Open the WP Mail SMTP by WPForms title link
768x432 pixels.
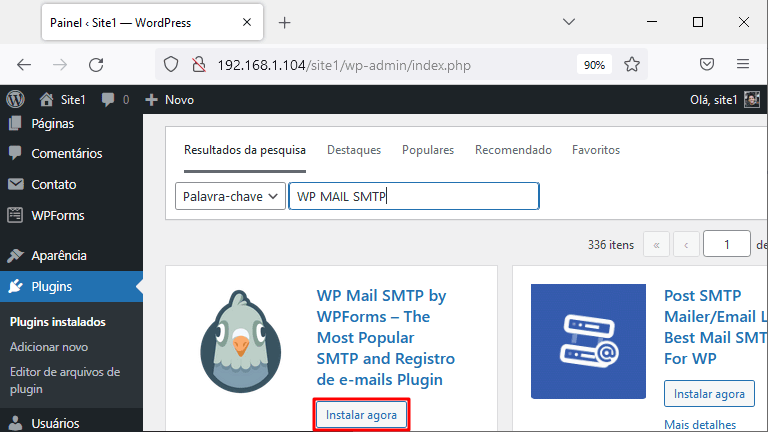click(x=386, y=337)
